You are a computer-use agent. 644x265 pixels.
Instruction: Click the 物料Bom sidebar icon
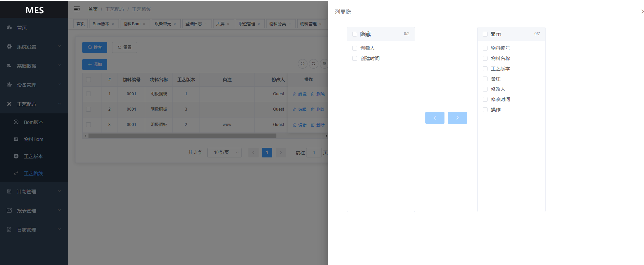tap(16, 139)
